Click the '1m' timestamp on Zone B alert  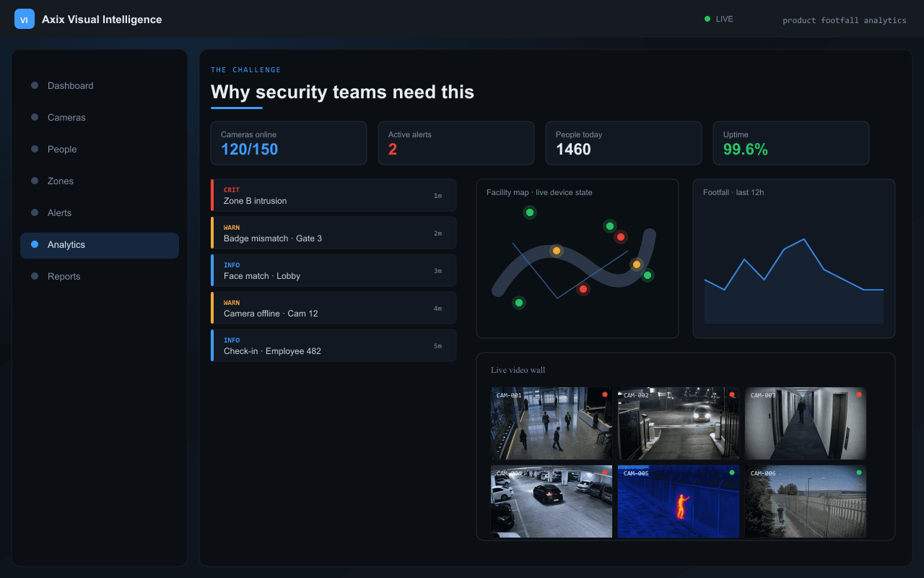click(437, 196)
